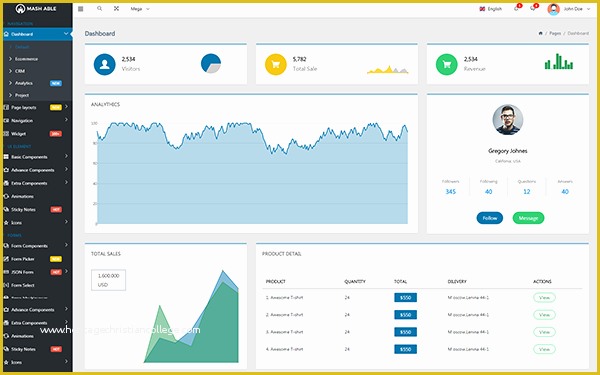Select the Ecommerce dashboard submenu item

[x=26, y=59]
